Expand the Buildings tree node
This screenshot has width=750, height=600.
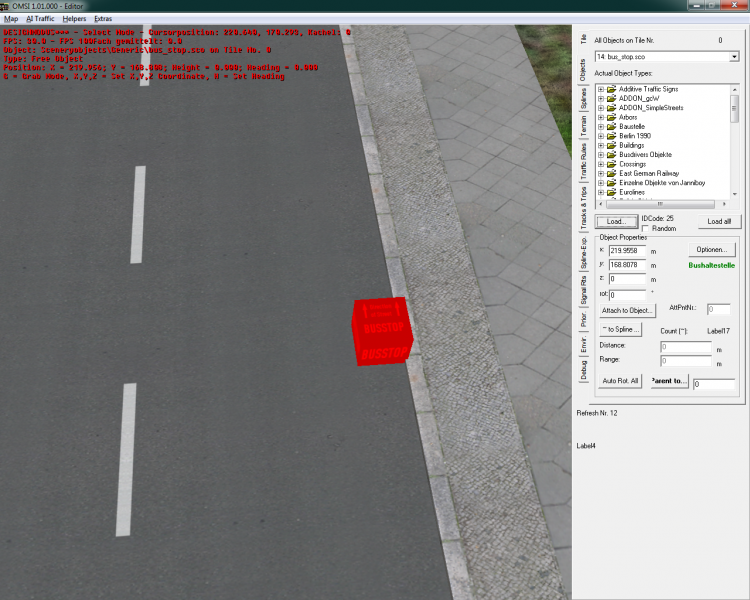[x=601, y=145]
